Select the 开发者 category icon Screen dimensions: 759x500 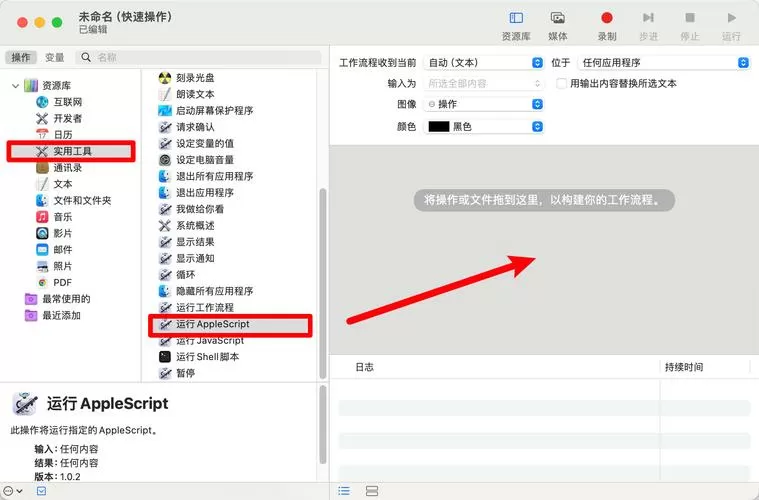click(42, 118)
